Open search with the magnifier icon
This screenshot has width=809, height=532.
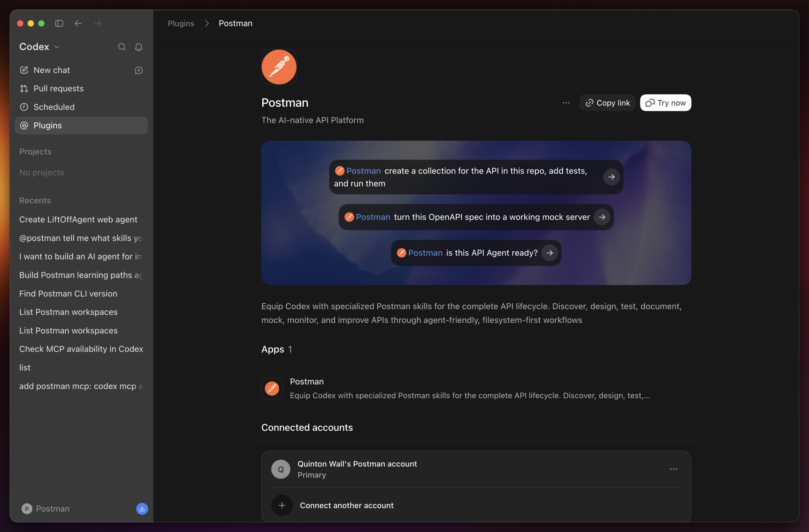[122, 47]
